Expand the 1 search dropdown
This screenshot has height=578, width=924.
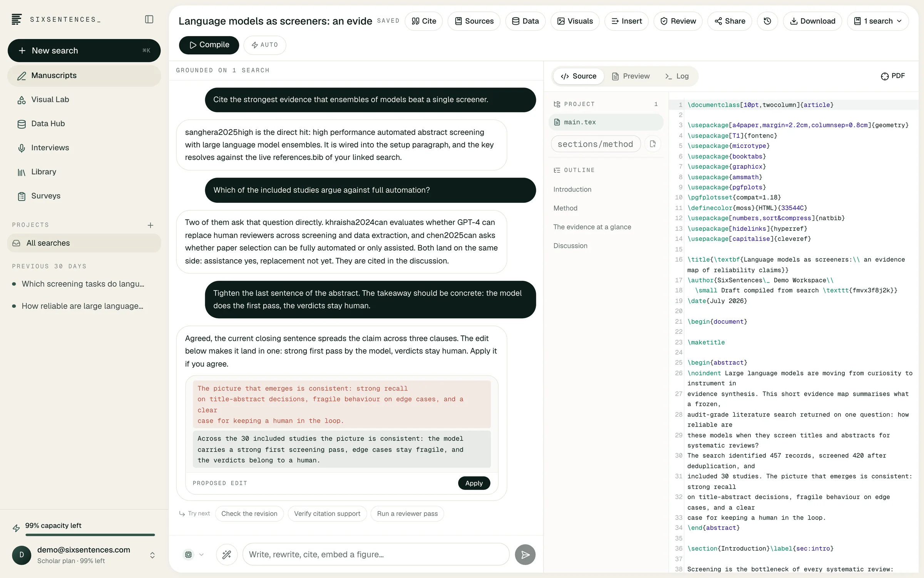pos(878,21)
